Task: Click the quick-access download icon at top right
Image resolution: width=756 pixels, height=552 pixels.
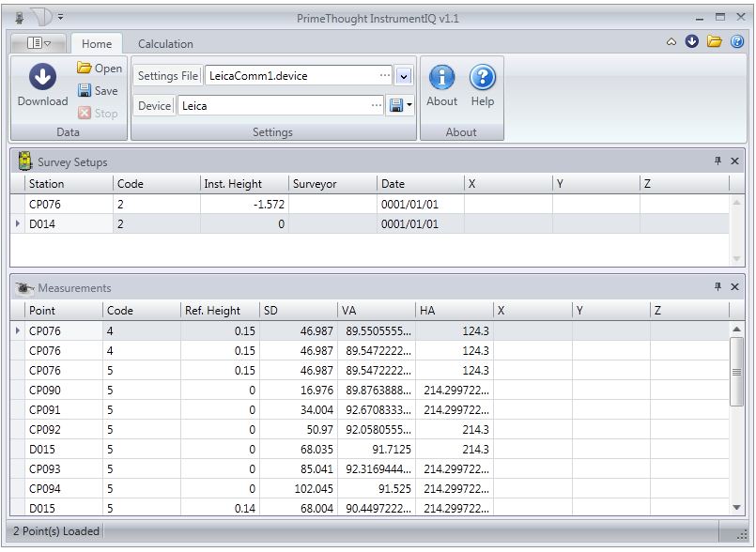Action: point(692,42)
